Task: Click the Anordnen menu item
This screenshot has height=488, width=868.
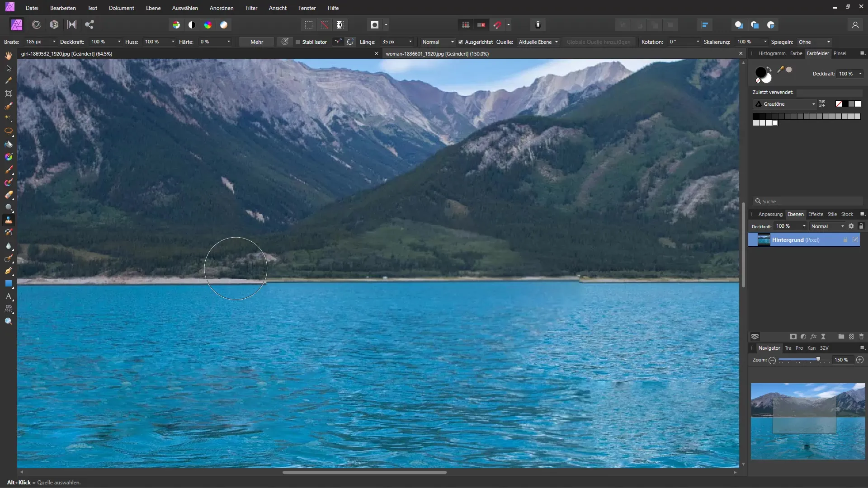Action: tap(221, 8)
